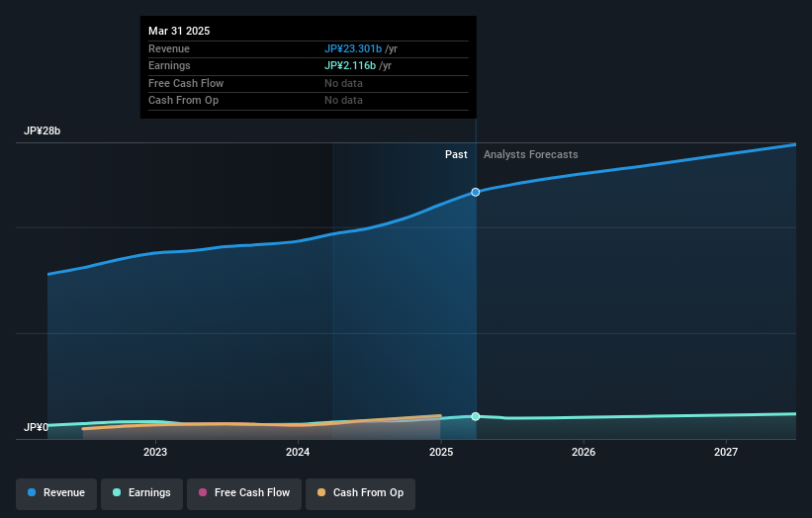The image size is (812, 518).
Task: Toggle the Cash From Op legend button
Action: coord(360,493)
